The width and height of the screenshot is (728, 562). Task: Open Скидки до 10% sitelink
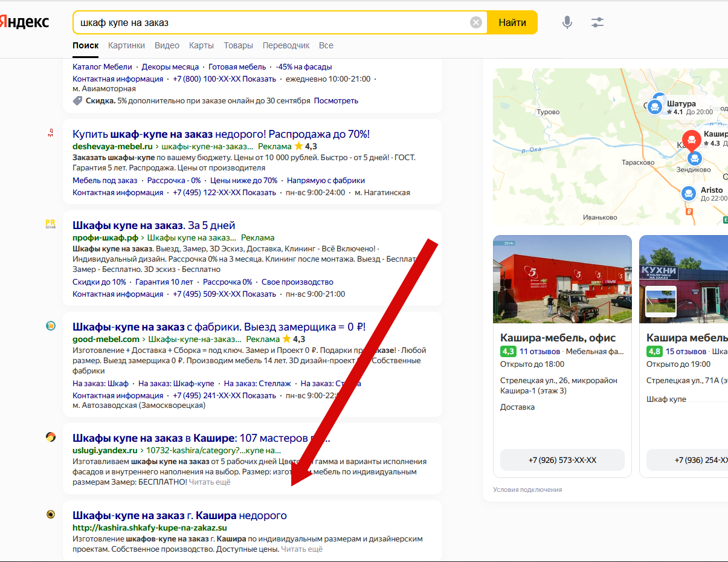point(99,282)
